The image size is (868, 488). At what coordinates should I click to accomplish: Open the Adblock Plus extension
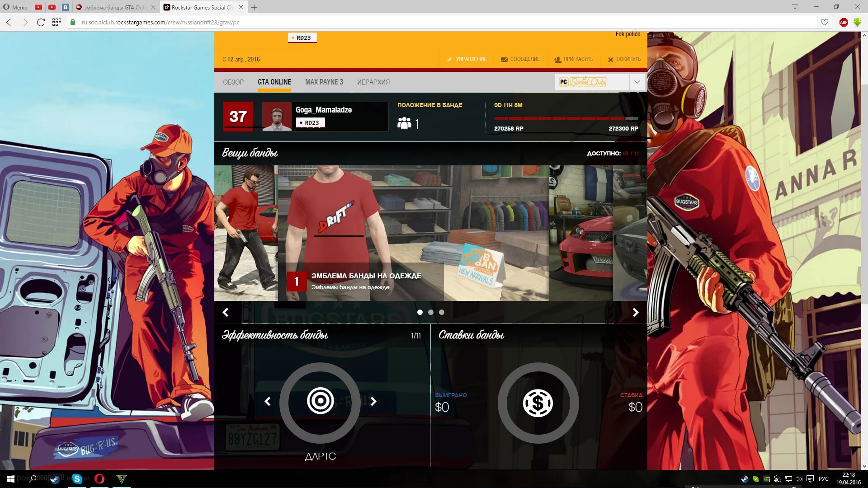844,22
